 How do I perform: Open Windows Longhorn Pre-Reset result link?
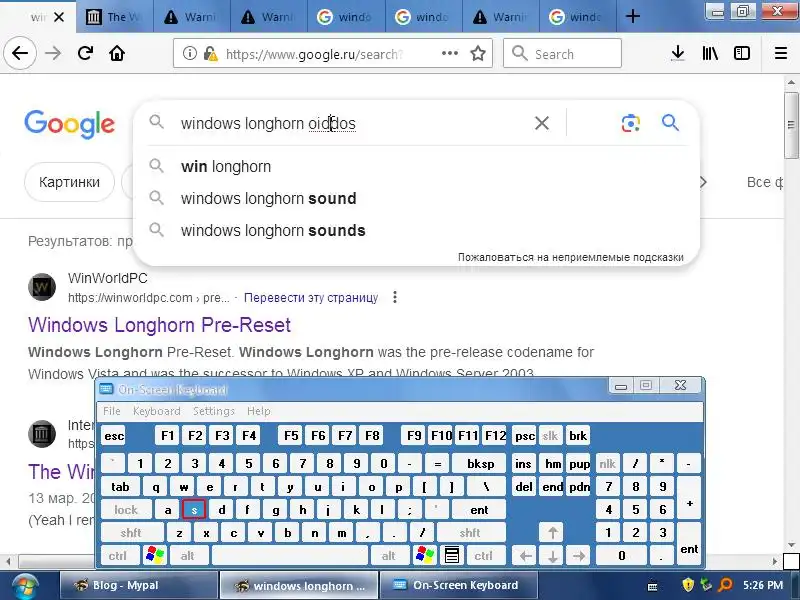[x=160, y=325]
